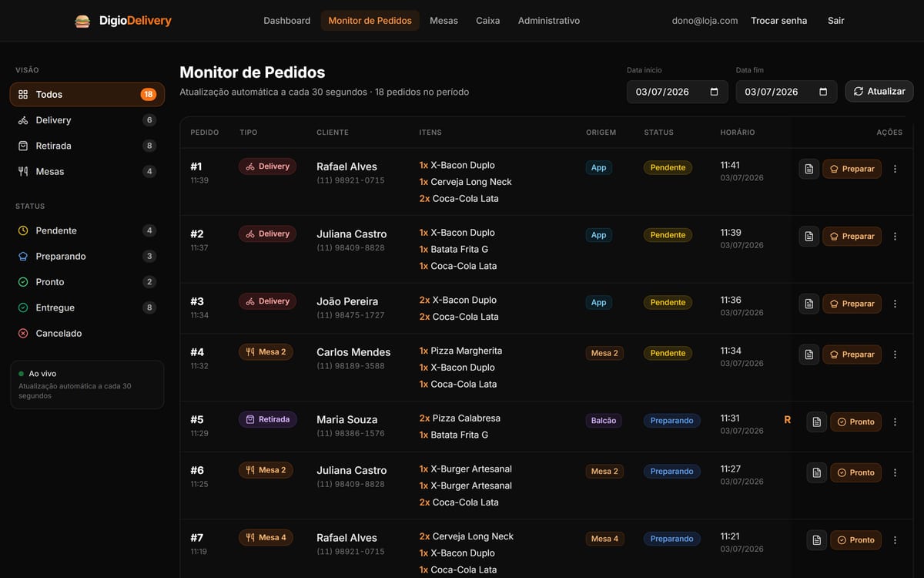Filter by Pendente status
Image resolution: width=924 pixels, height=578 pixels.
click(87, 230)
